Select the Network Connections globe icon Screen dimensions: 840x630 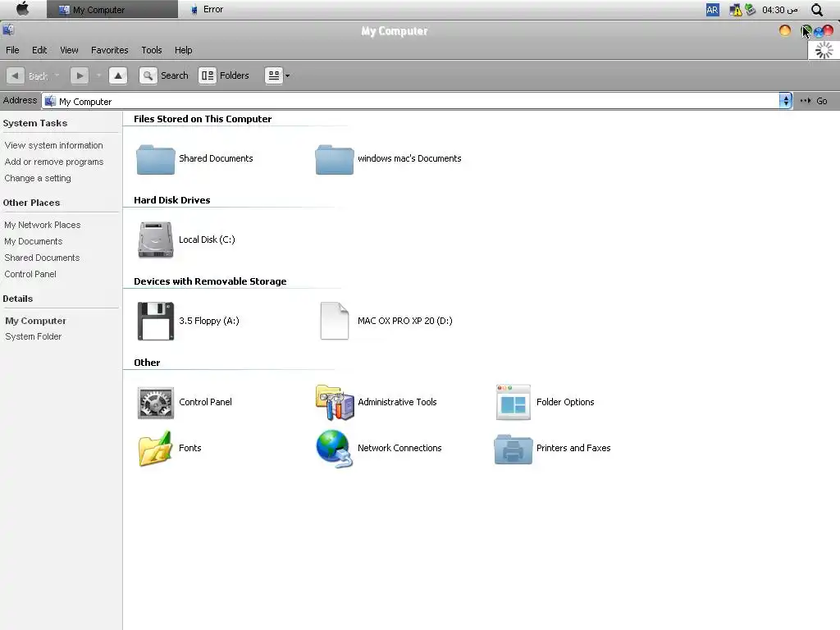pos(335,449)
